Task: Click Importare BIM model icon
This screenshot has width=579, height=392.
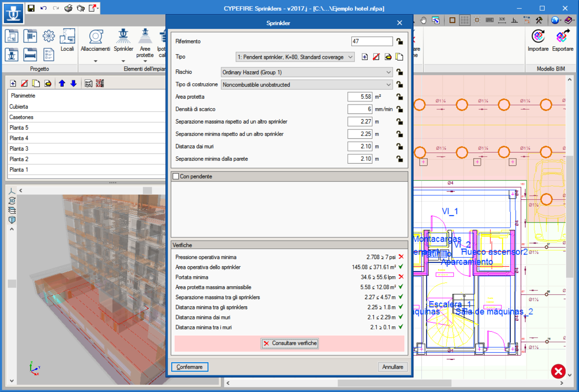Action: pos(538,37)
